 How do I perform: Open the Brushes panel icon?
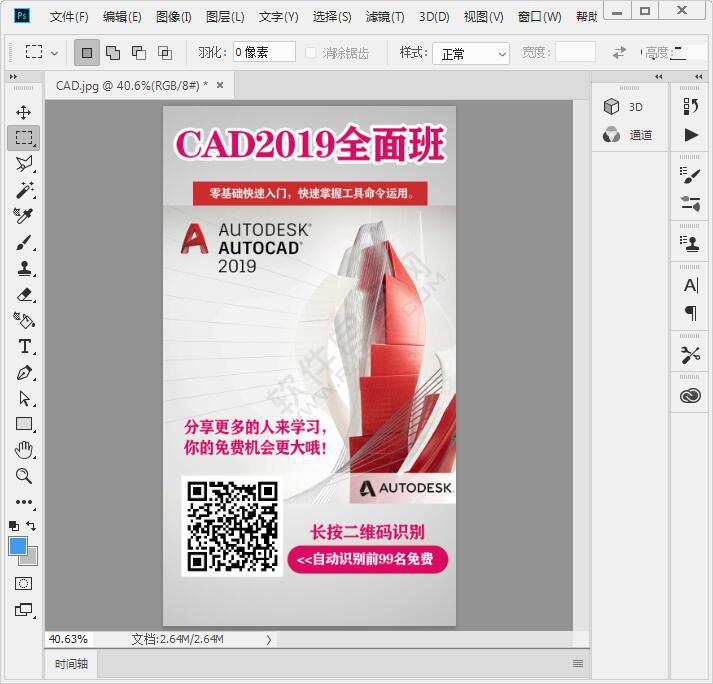690,203
